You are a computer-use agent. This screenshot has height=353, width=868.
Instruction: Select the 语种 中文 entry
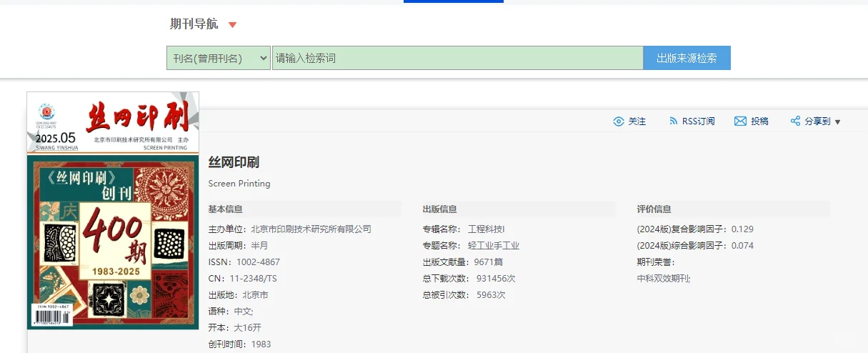231,312
